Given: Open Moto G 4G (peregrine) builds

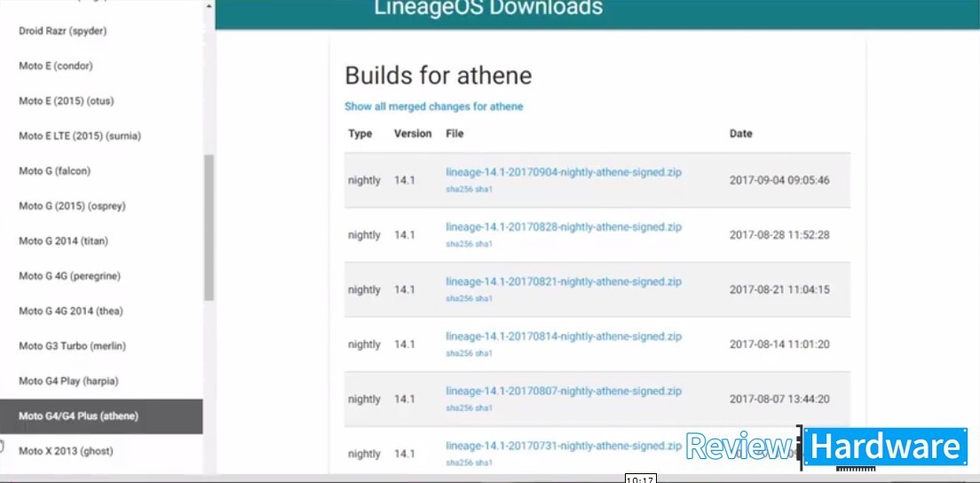Looking at the screenshot, I should (x=69, y=276).
